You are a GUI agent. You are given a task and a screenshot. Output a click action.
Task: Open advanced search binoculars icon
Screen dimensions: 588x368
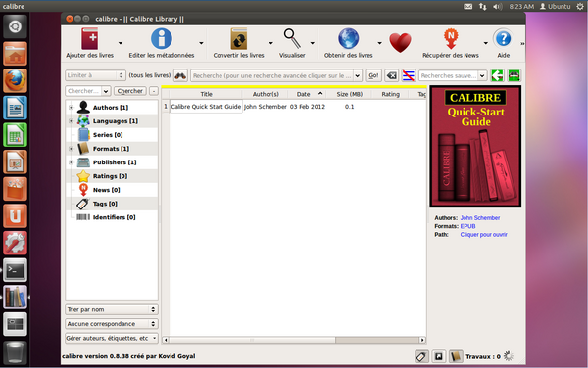click(x=180, y=75)
